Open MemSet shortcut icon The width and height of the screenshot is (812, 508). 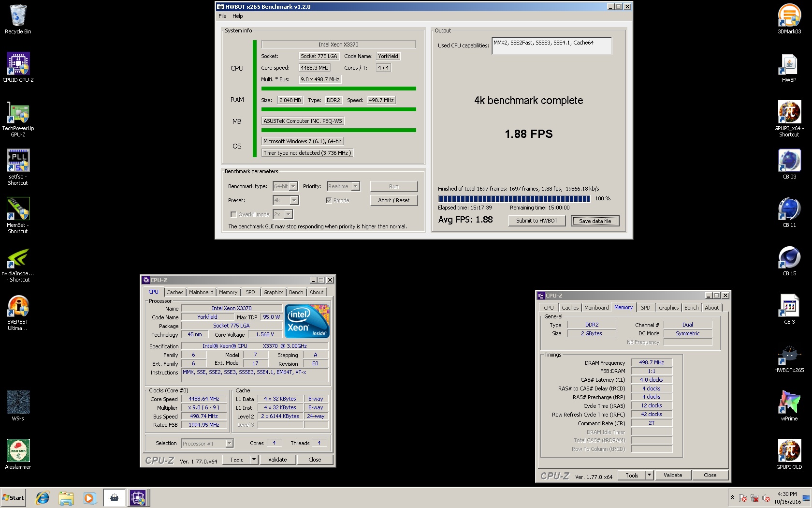[x=18, y=215]
